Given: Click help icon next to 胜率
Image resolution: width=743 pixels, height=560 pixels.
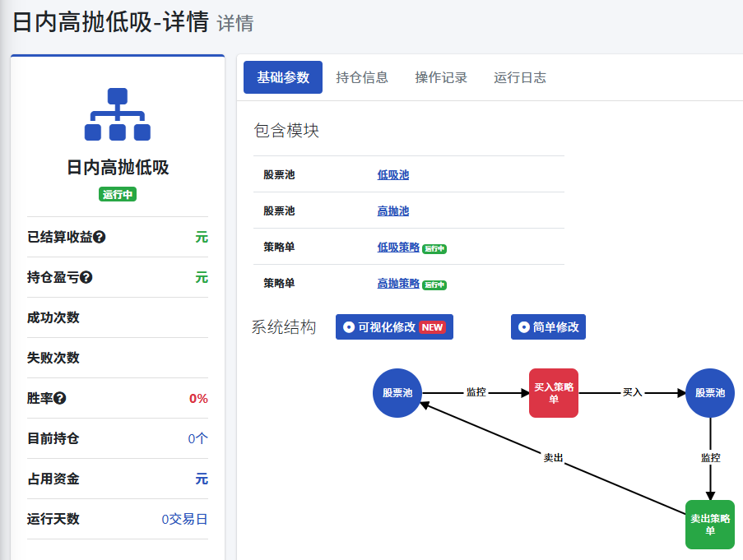Looking at the screenshot, I should point(60,399).
